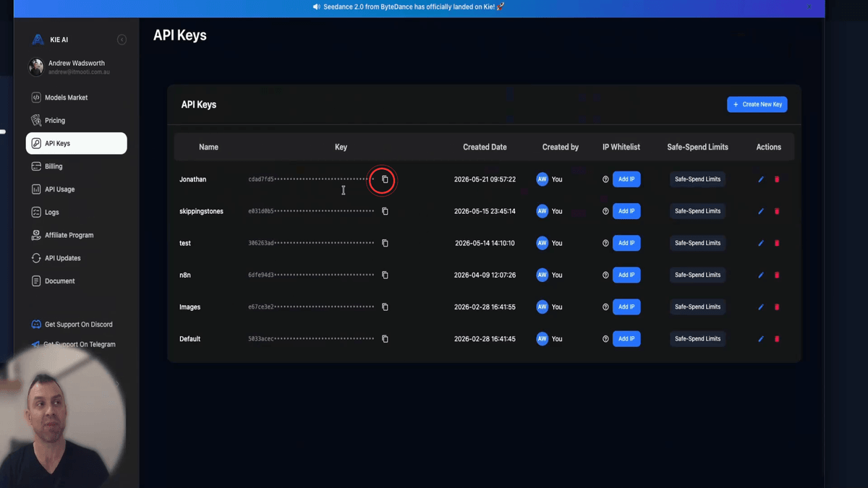This screenshot has width=868, height=488.
Task: Click the skippingstones key name
Action: tap(201, 211)
